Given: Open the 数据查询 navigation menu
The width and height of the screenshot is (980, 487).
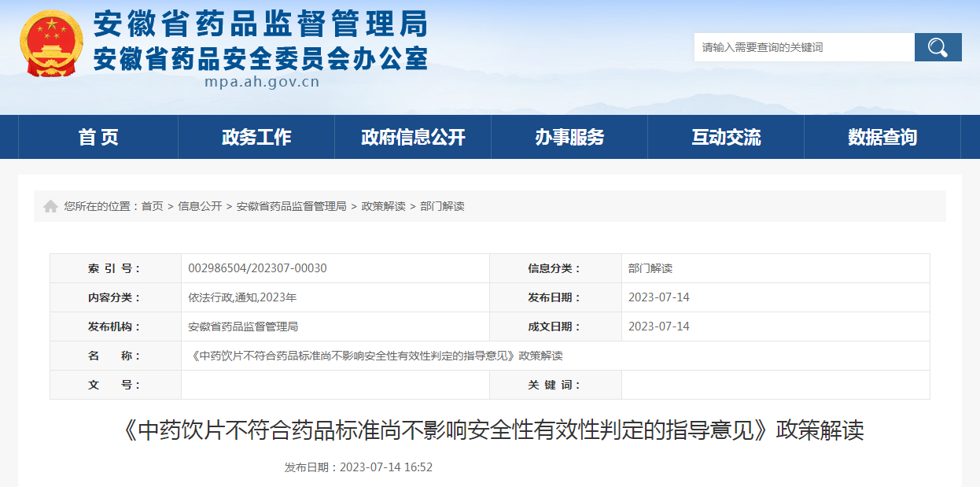Looking at the screenshot, I should pos(882,137).
